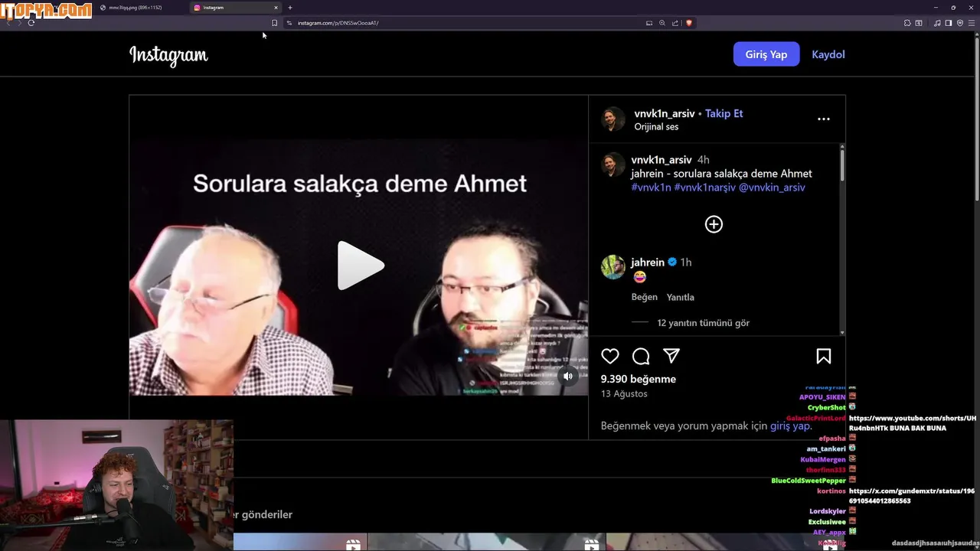Share post using paper plane icon

tap(671, 356)
